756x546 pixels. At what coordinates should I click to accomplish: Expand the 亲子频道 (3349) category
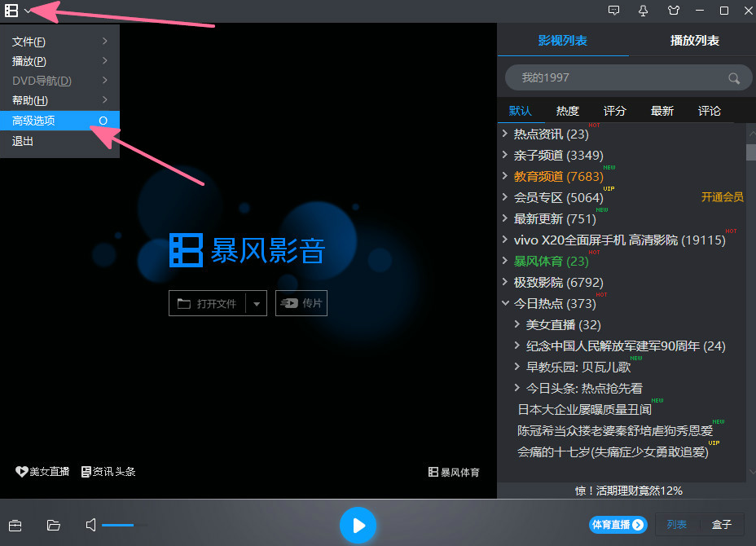pyautogui.click(x=504, y=154)
